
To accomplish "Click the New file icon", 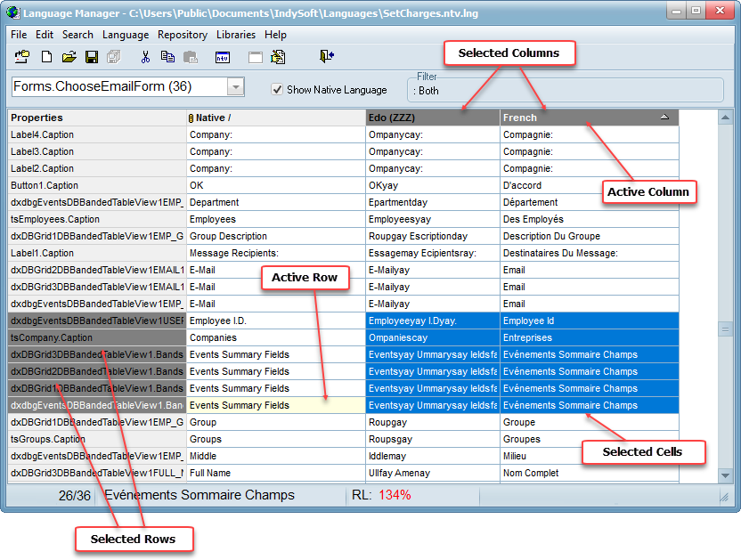I will (46, 57).
